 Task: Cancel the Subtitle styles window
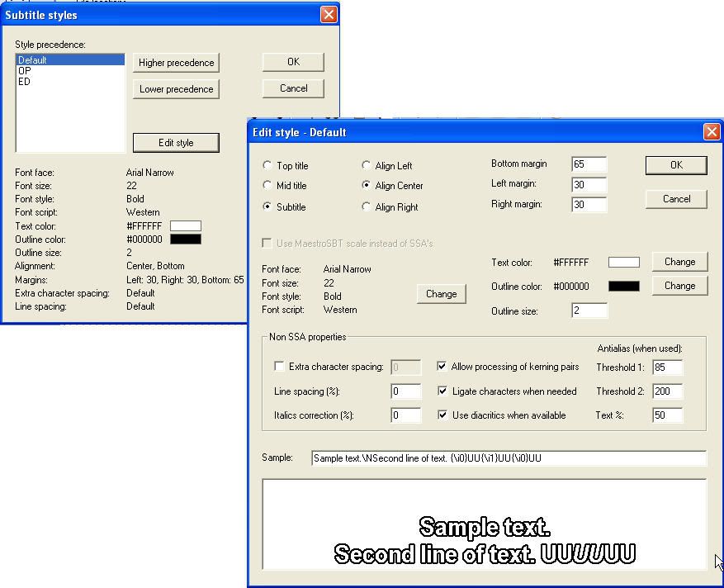click(x=293, y=88)
